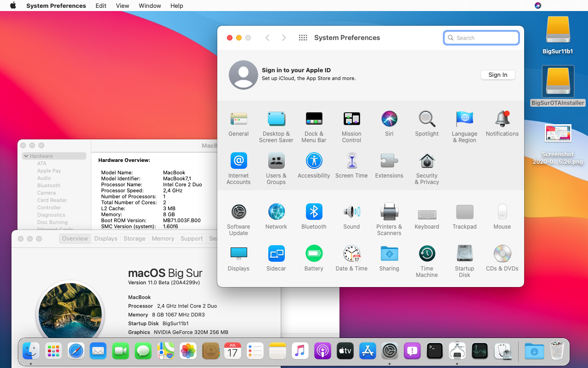The width and height of the screenshot is (588, 368).
Task: Click the Apple ID avatar picture
Action: [243, 75]
